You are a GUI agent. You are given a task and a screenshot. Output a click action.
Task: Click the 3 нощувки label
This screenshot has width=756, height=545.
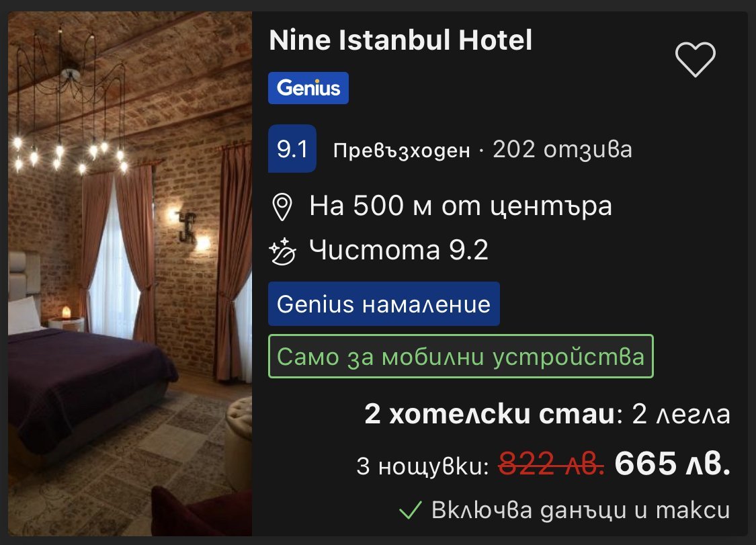click(x=423, y=466)
